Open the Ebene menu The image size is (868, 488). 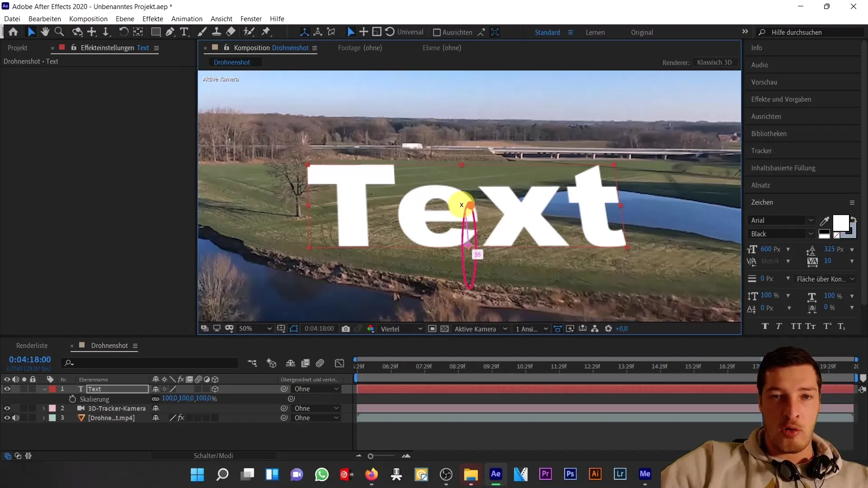pos(125,19)
